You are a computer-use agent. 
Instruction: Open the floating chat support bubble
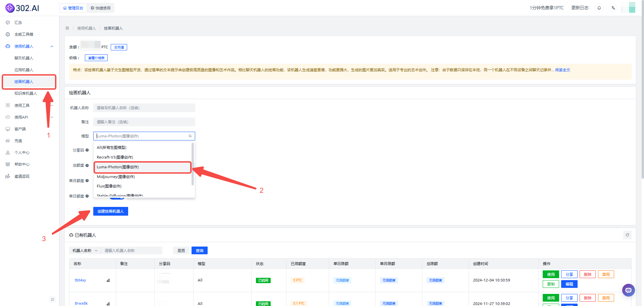(x=629, y=290)
